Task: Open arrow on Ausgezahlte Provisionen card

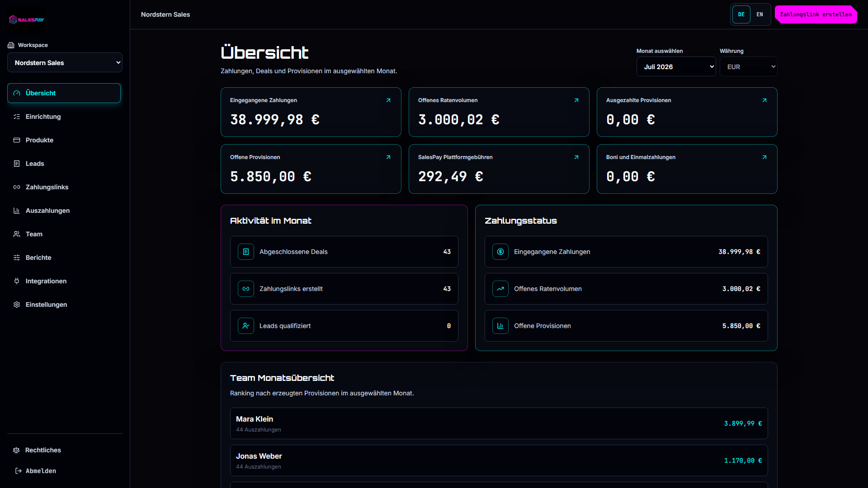Action: (x=764, y=100)
